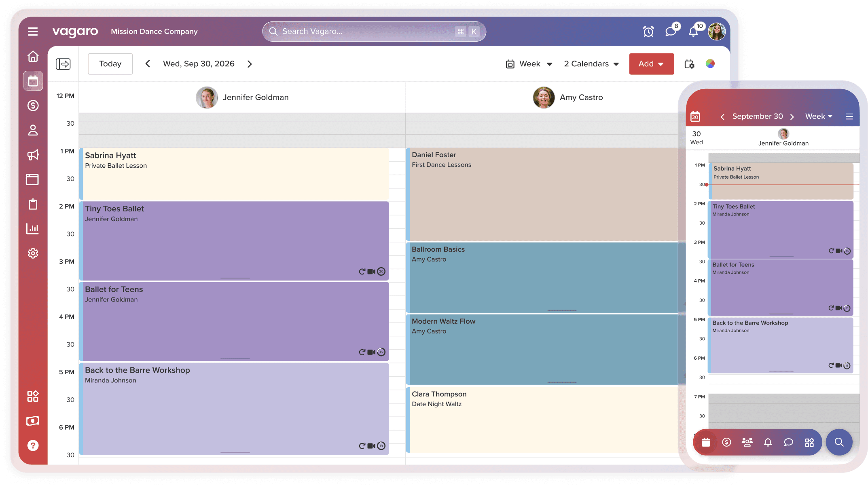Open the hamburger menu in the header

pyautogui.click(x=33, y=32)
